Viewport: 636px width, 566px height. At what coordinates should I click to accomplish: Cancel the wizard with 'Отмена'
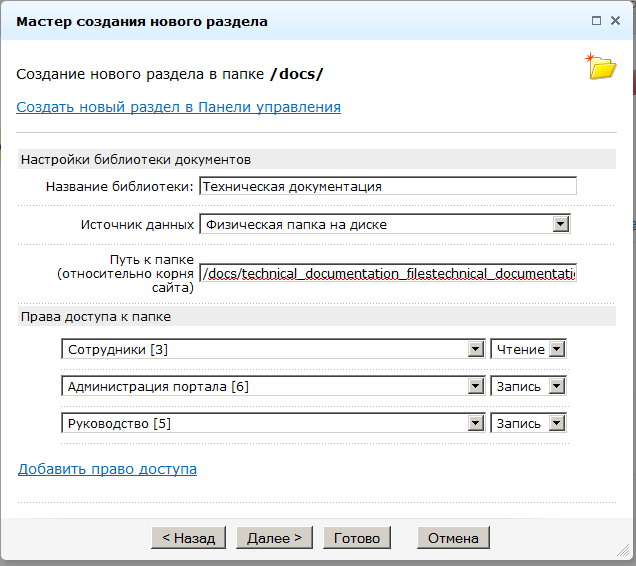pyautogui.click(x=453, y=538)
